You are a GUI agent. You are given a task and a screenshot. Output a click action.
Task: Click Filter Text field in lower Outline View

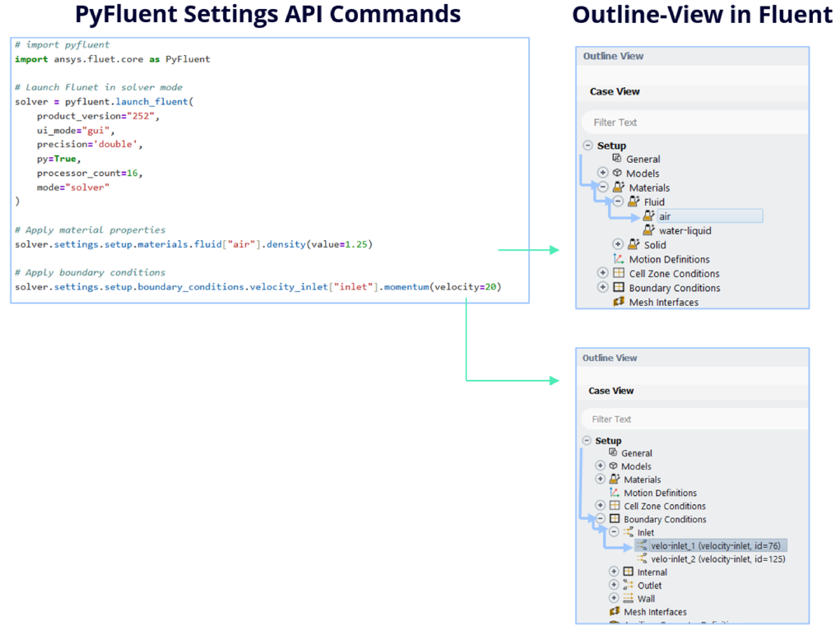coord(695,419)
